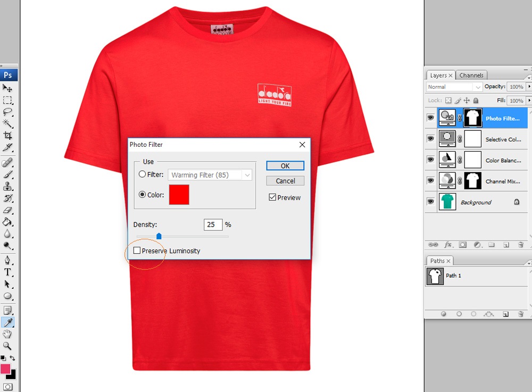Add a layer style with fx button

448,245
